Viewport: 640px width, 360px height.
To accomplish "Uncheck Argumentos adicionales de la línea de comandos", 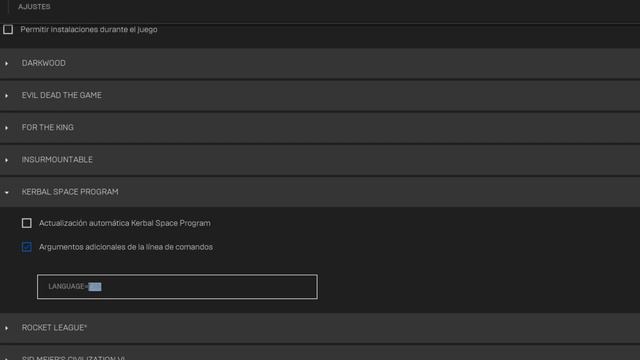I will [x=27, y=247].
